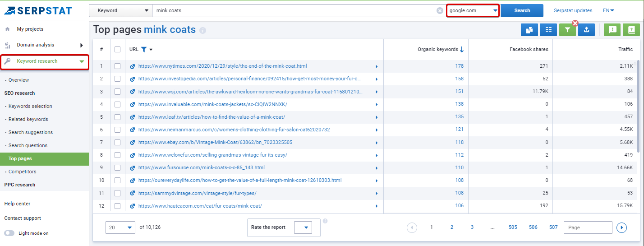
Task: Click the Serpstat logo
Action: pyautogui.click(x=38, y=10)
